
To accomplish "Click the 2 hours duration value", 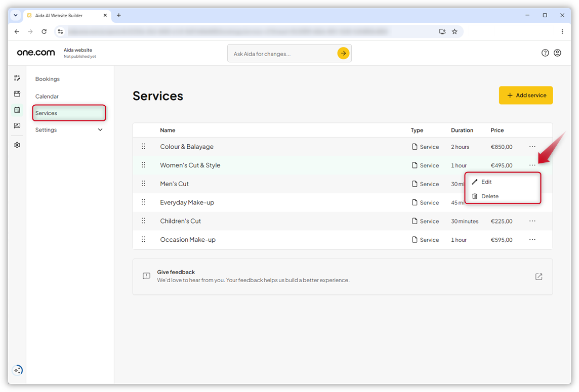I will click(x=460, y=147).
